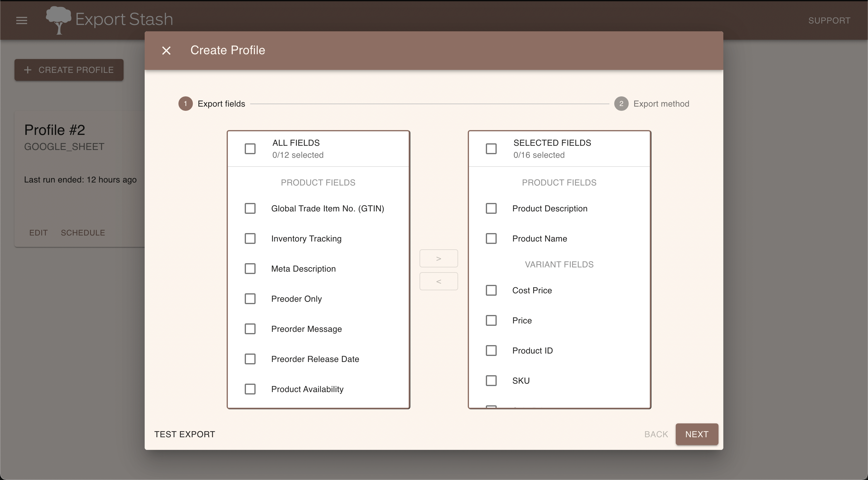Check the Preorder Message field

click(x=250, y=329)
